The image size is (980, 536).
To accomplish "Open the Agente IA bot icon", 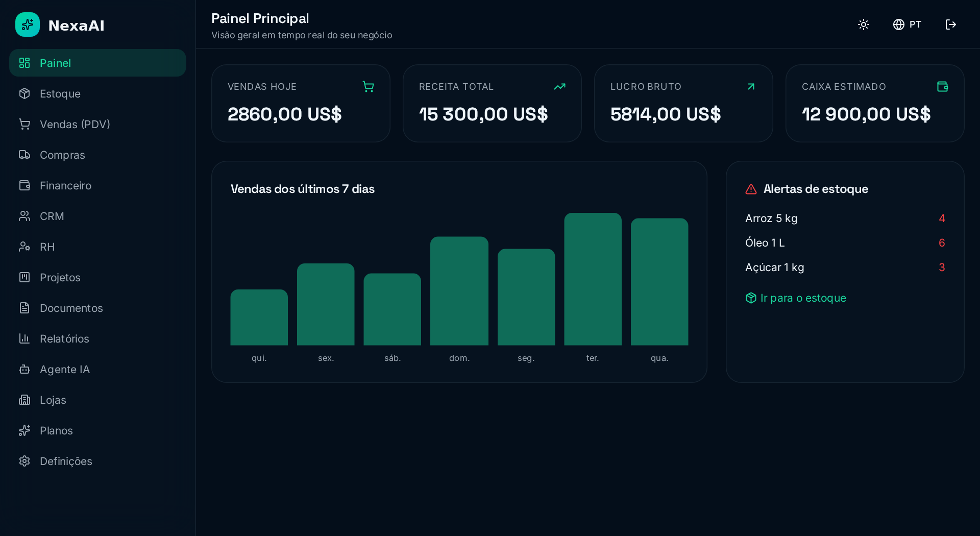I will 24,369.
